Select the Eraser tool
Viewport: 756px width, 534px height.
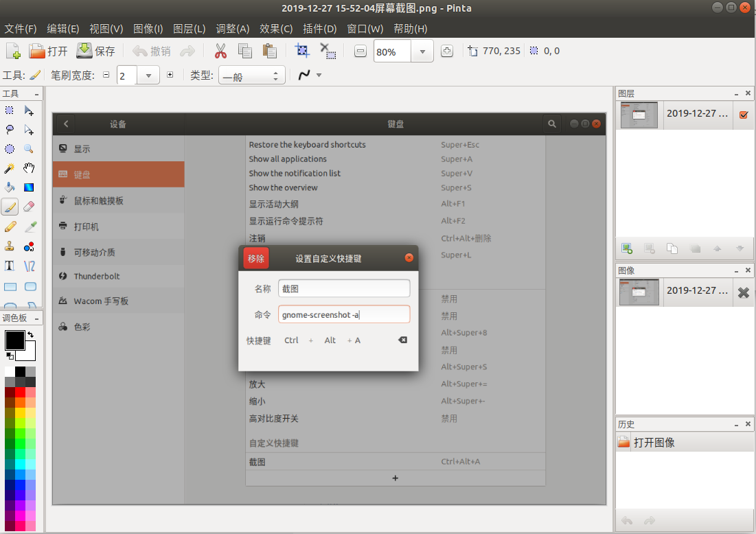(x=29, y=207)
